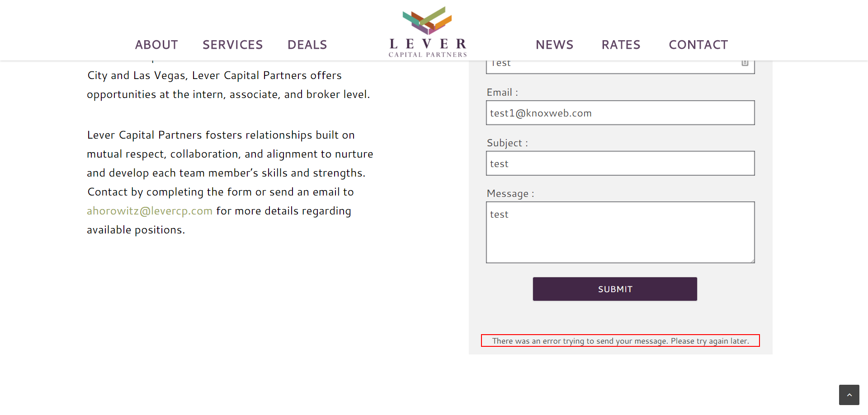The image size is (868, 415).
Task: Open the DEALS navigation item
Action: pyautogui.click(x=307, y=45)
